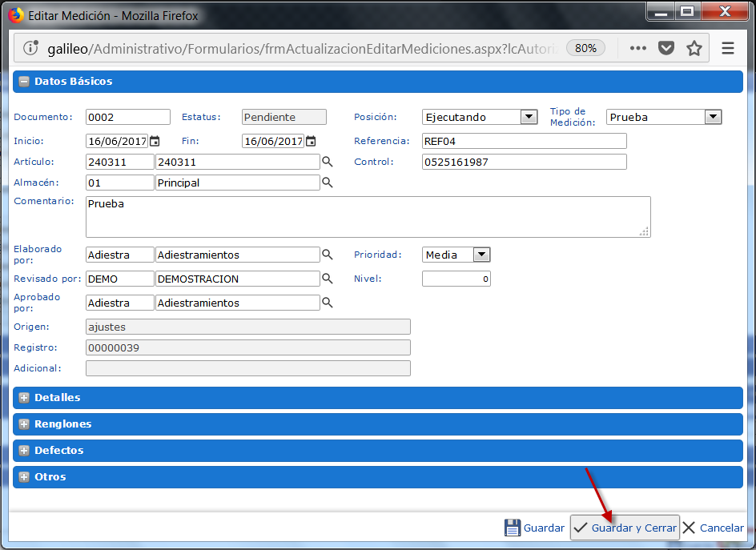
Task: Collapse the Datos Básicos section
Action: [24, 82]
